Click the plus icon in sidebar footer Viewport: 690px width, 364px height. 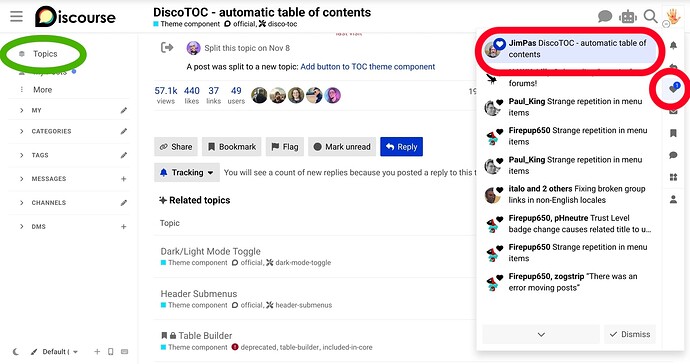[97, 351]
